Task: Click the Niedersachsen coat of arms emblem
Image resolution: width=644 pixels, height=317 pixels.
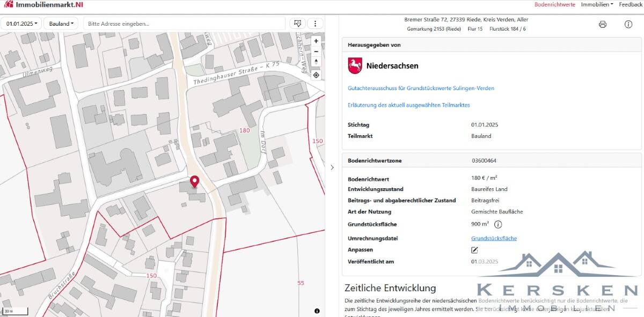Action: tap(356, 65)
